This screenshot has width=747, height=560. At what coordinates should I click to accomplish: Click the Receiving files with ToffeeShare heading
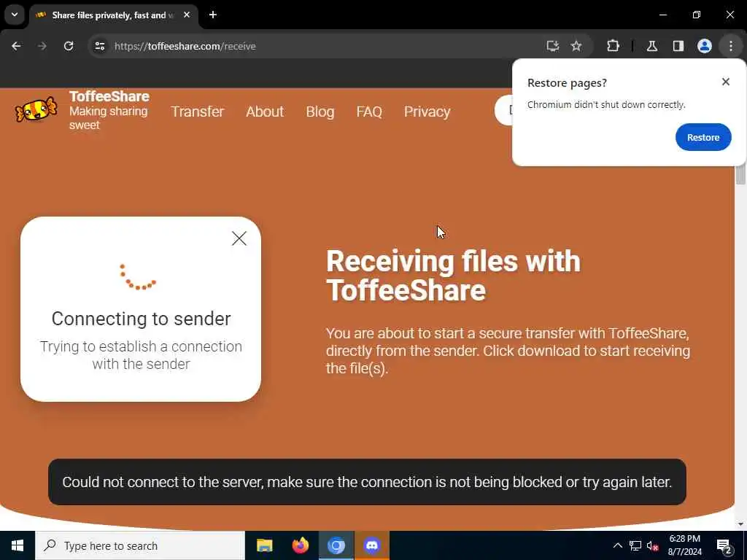(x=453, y=276)
